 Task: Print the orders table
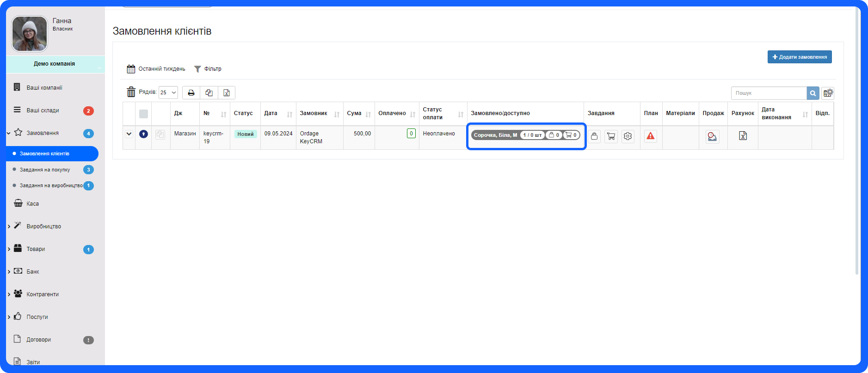coord(191,93)
